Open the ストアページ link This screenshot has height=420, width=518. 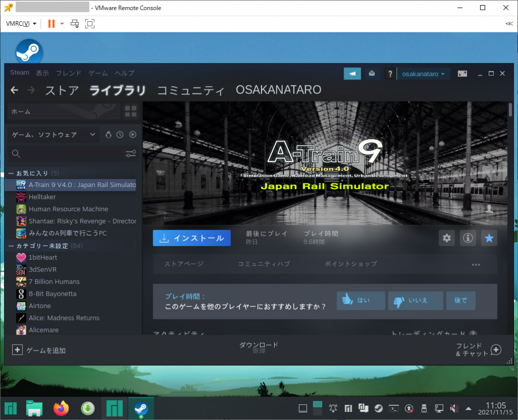[184, 264]
